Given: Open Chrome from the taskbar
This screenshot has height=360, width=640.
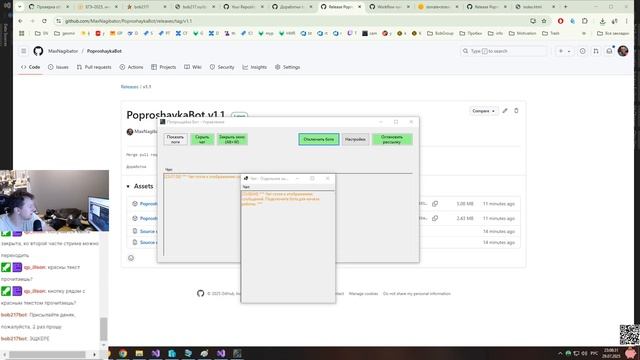Looking at the screenshot, I should tap(123, 353).
